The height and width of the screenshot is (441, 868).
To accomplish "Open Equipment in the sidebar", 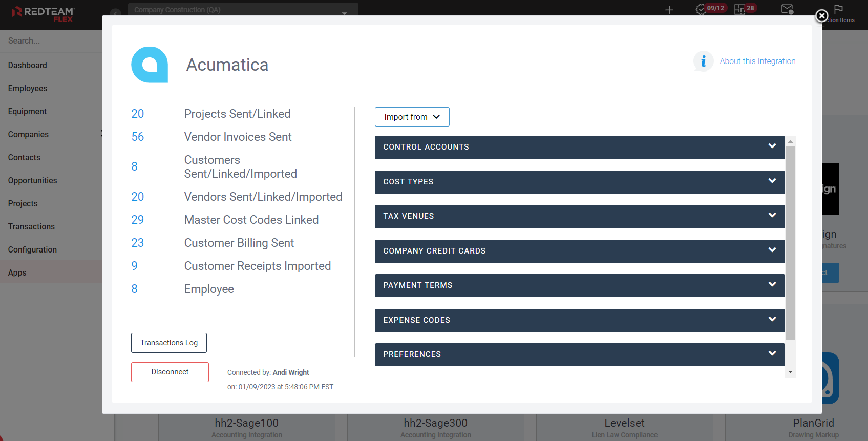I will tap(27, 111).
